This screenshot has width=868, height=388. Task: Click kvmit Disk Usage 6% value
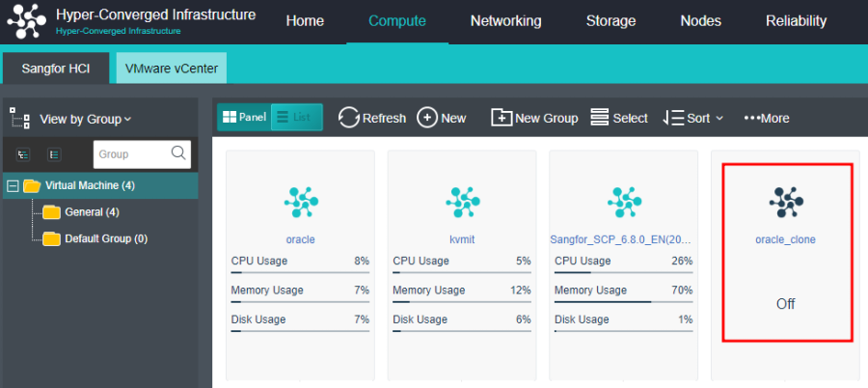(523, 319)
